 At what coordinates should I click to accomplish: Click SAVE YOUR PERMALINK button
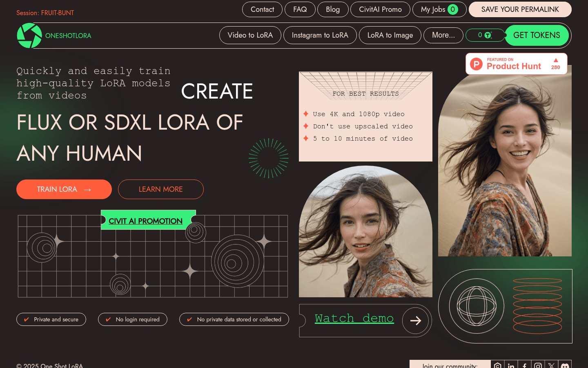pyautogui.click(x=520, y=9)
